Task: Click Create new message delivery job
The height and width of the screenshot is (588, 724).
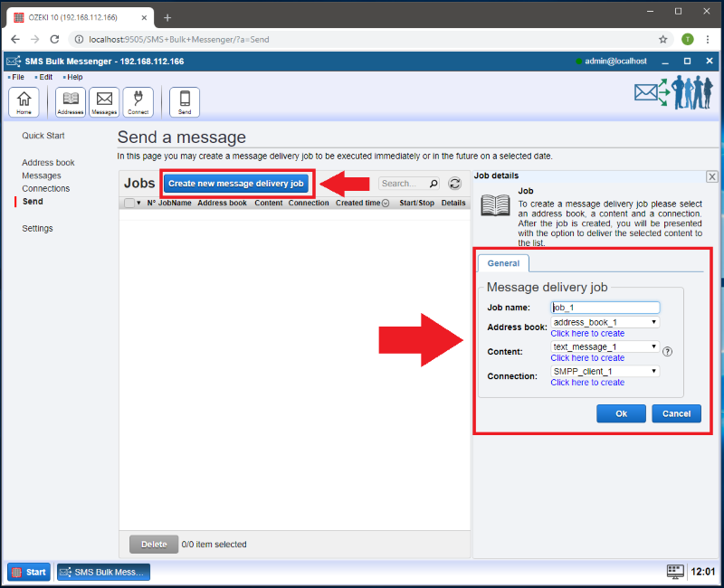Action: 236,184
